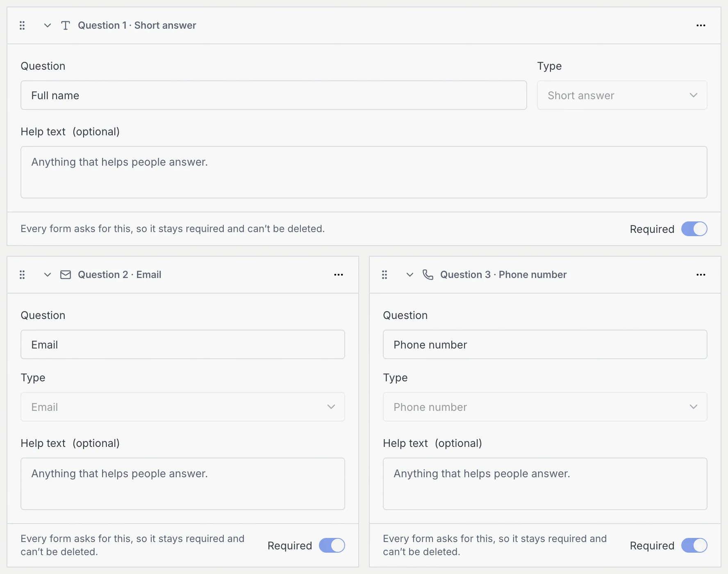Open the more options menu for Question 2
Screen dimensions: 728x574
(x=339, y=275)
